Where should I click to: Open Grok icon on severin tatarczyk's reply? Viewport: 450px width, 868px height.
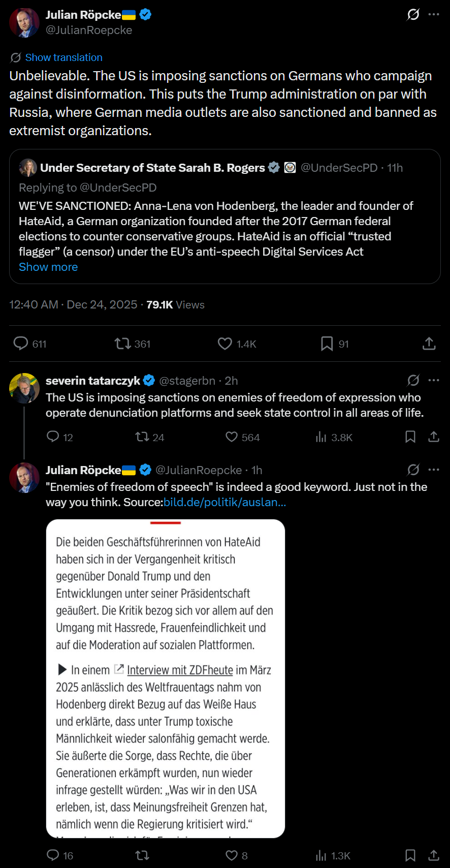click(413, 380)
